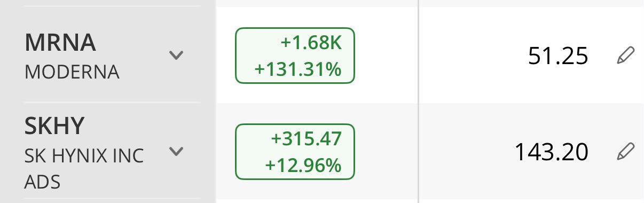Edit the SKHY price of 143.20
The width and height of the screenshot is (644, 203).
pyautogui.click(x=625, y=152)
